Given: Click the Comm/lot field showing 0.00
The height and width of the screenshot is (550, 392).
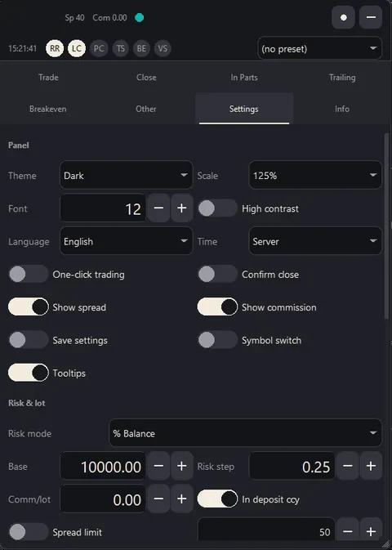Looking at the screenshot, I should pyautogui.click(x=103, y=499).
